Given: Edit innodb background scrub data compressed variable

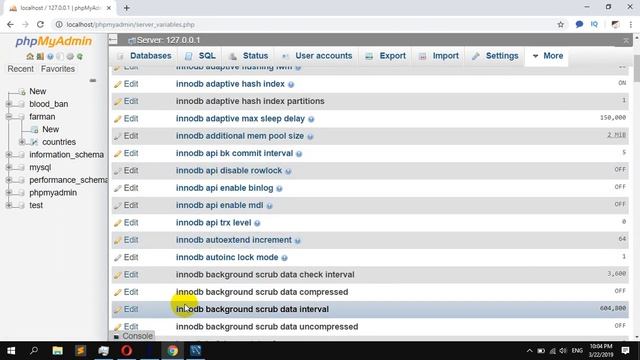Looking at the screenshot, I should tap(126, 292).
